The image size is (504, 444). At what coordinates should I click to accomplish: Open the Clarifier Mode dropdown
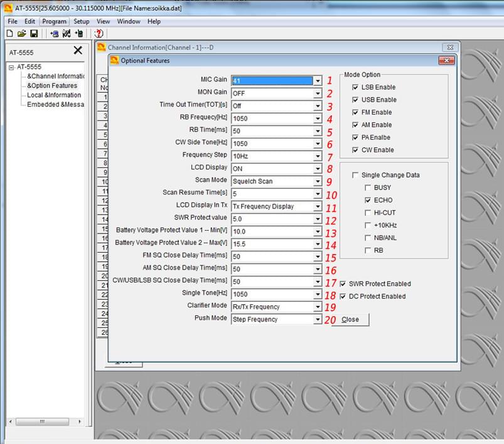click(x=318, y=306)
